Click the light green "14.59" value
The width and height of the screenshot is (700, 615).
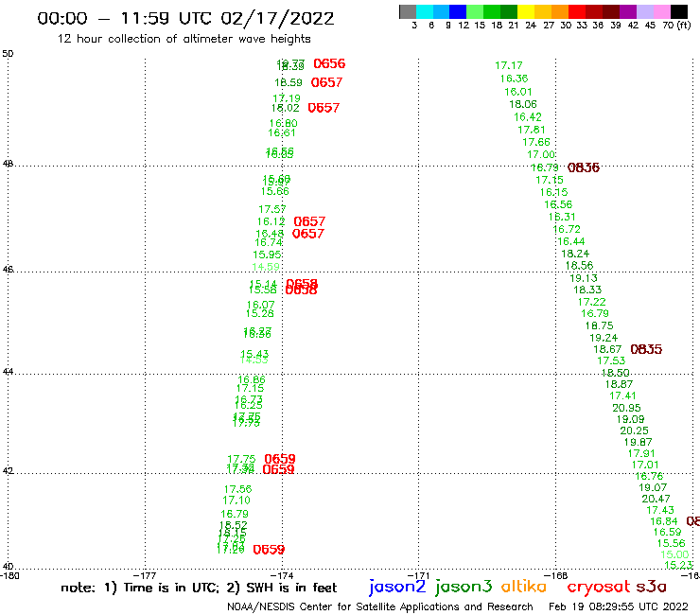pyautogui.click(x=266, y=267)
